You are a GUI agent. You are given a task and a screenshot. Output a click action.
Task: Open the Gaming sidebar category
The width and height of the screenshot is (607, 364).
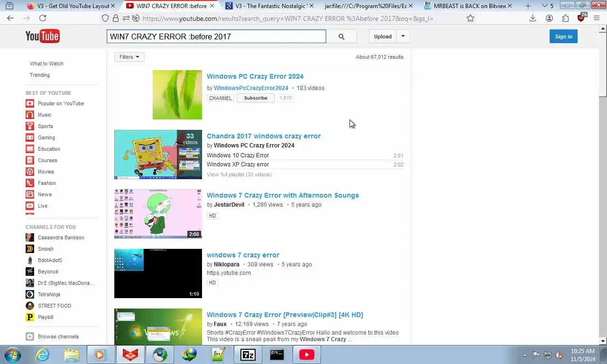(46, 137)
